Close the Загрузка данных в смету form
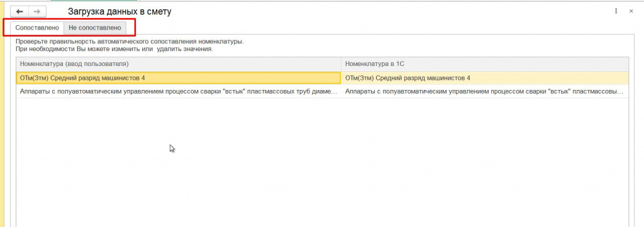The width and height of the screenshot is (644, 227). click(631, 11)
